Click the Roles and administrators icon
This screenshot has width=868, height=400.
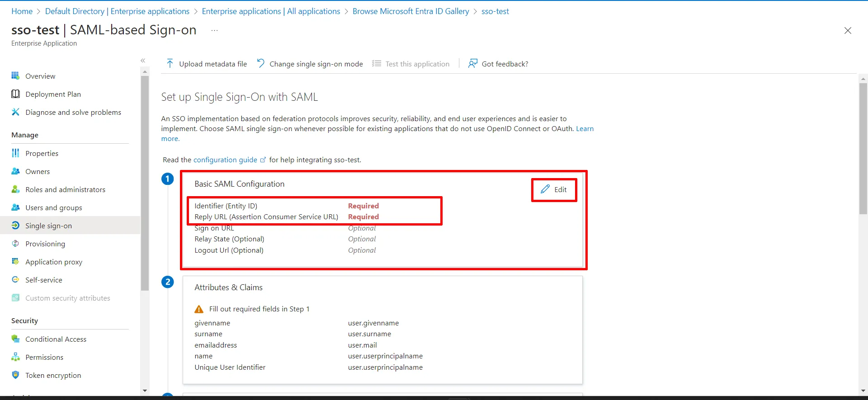(x=15, y=189)
